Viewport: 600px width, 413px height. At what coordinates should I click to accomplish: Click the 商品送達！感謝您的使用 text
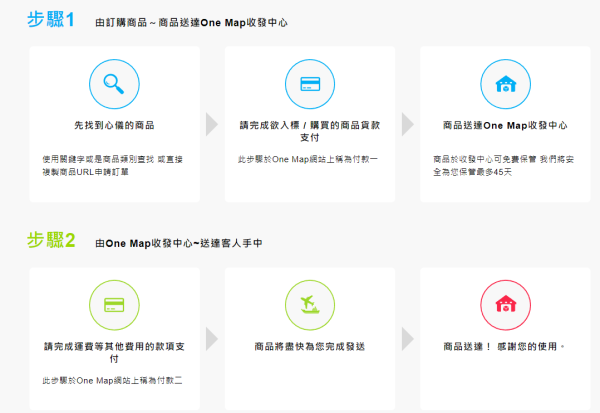504,347
